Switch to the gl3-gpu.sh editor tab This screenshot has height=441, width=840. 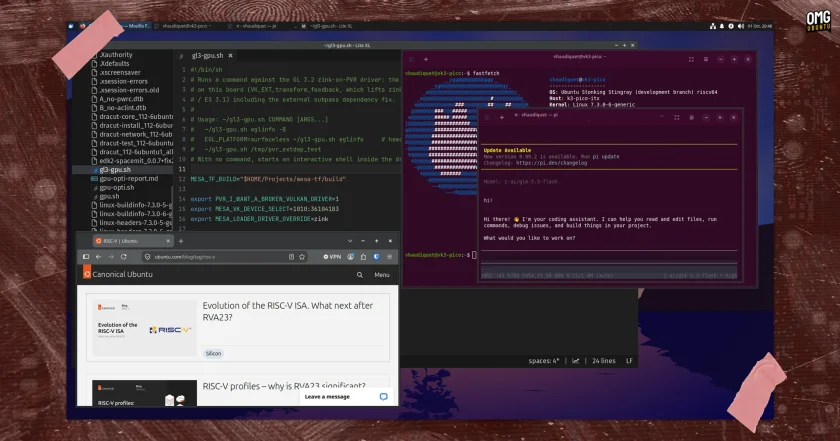[207, 55]
